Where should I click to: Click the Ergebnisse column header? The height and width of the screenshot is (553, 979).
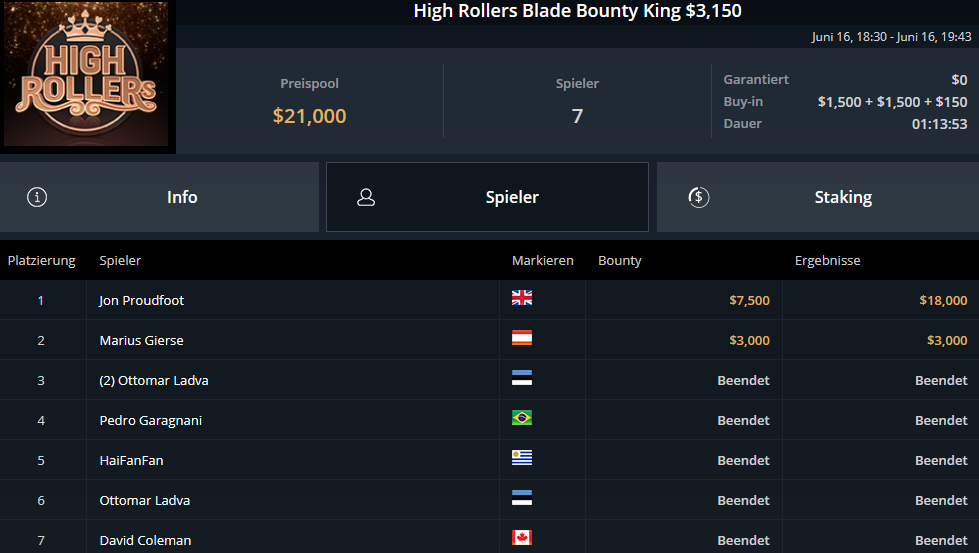click(827, 261)
